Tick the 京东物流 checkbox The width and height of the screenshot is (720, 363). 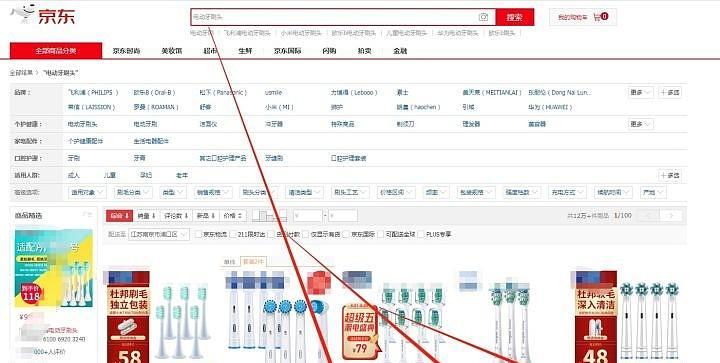coord(198,235)
